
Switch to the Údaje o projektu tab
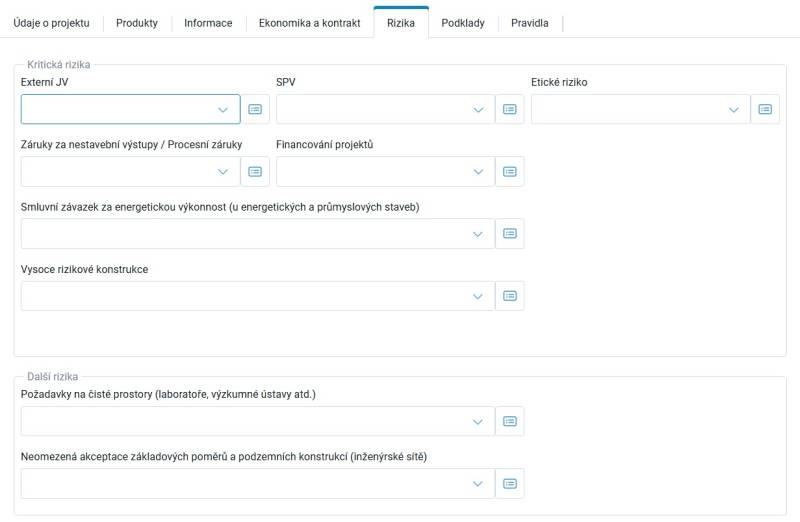[52, 23]
